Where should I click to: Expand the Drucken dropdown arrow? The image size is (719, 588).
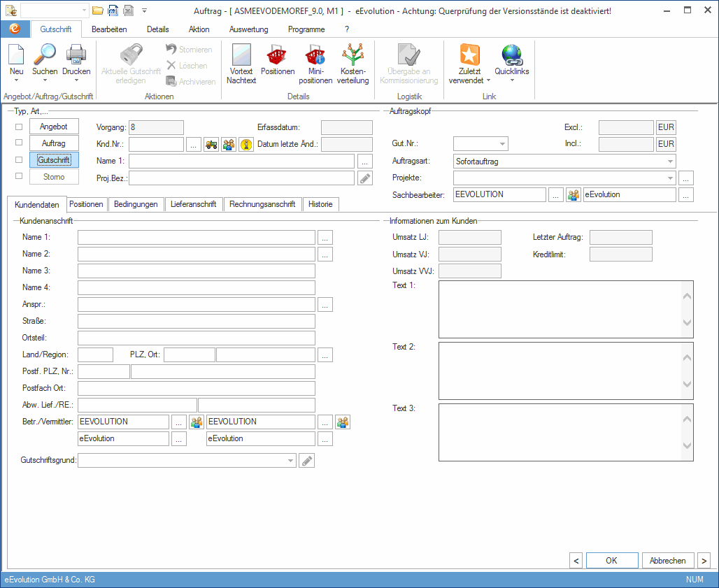(76, 80)
